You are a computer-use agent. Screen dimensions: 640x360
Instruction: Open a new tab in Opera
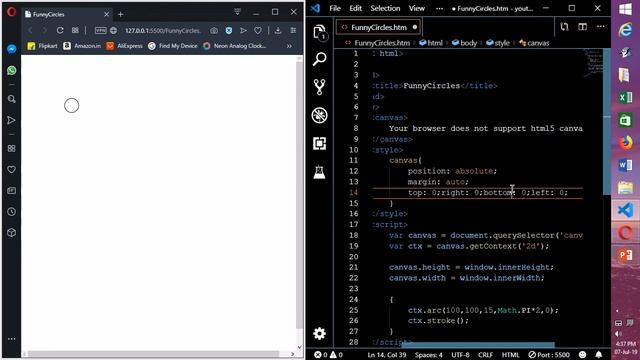pos(120,14)
